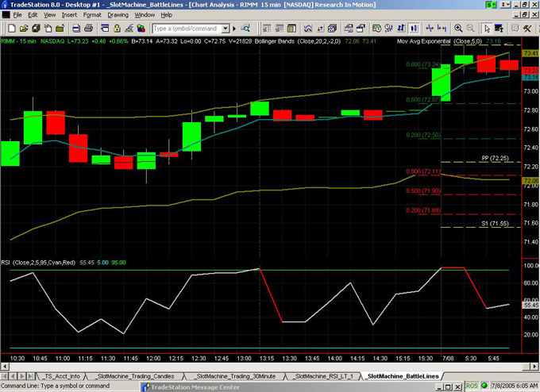
Task: Click the cube format symbol icon
Action: [332, 29]
